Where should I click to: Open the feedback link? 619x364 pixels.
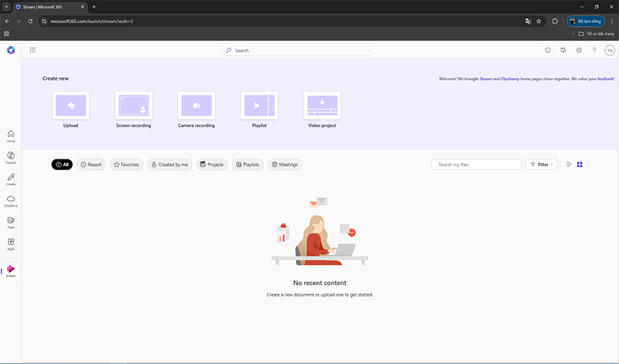605,79
